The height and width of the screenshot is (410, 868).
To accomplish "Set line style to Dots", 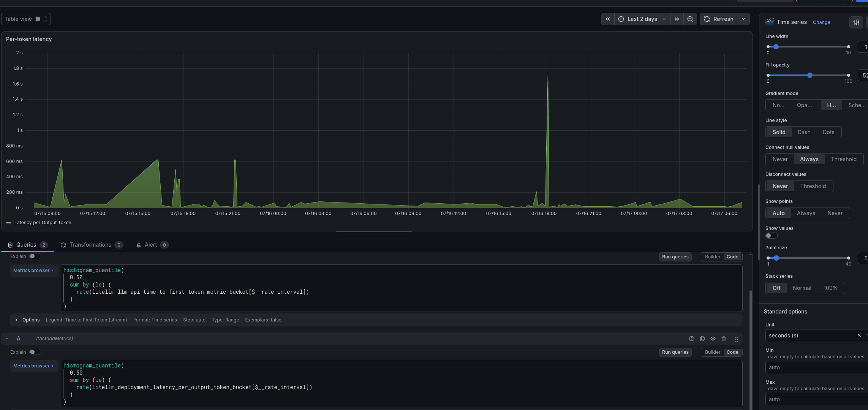I will pos(828,132).
